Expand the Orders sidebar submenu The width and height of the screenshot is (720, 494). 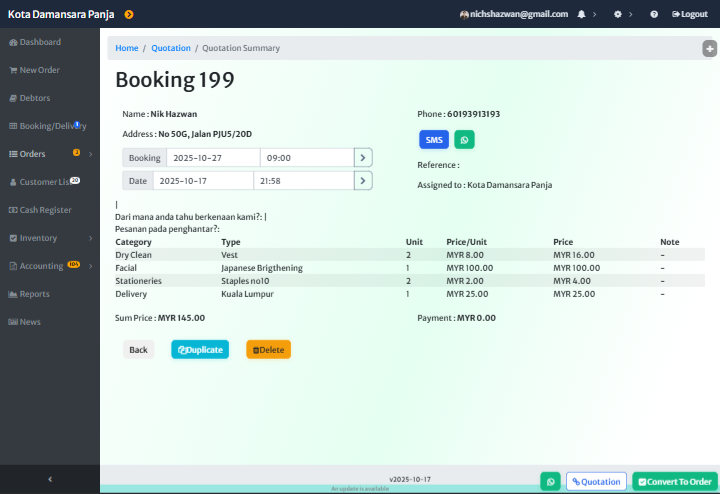(x=90, y=154)
